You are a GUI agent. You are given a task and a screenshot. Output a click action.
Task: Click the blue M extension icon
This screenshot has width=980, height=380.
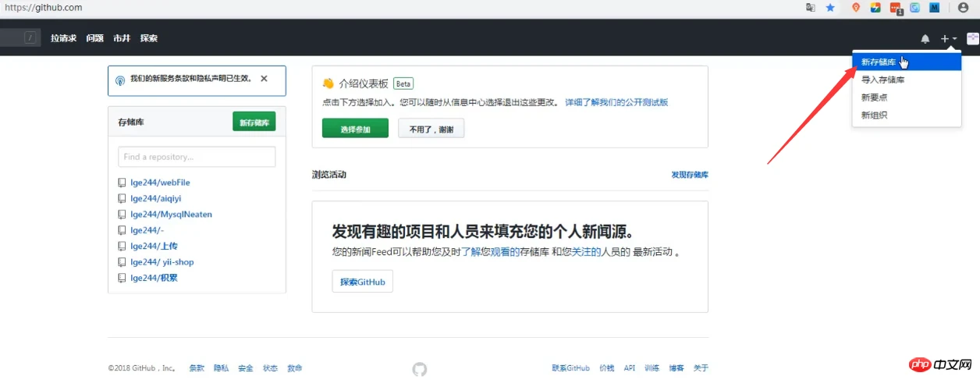tap(934, 8)
